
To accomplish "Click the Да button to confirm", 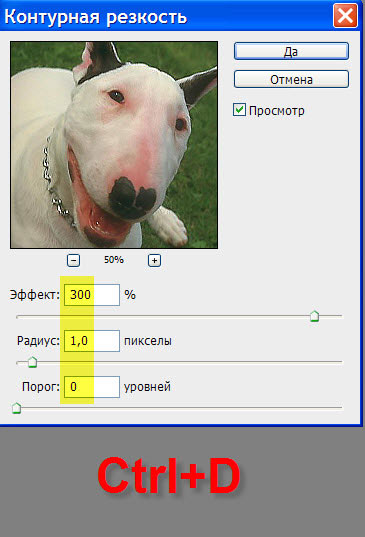I will [x=291, y=51].
